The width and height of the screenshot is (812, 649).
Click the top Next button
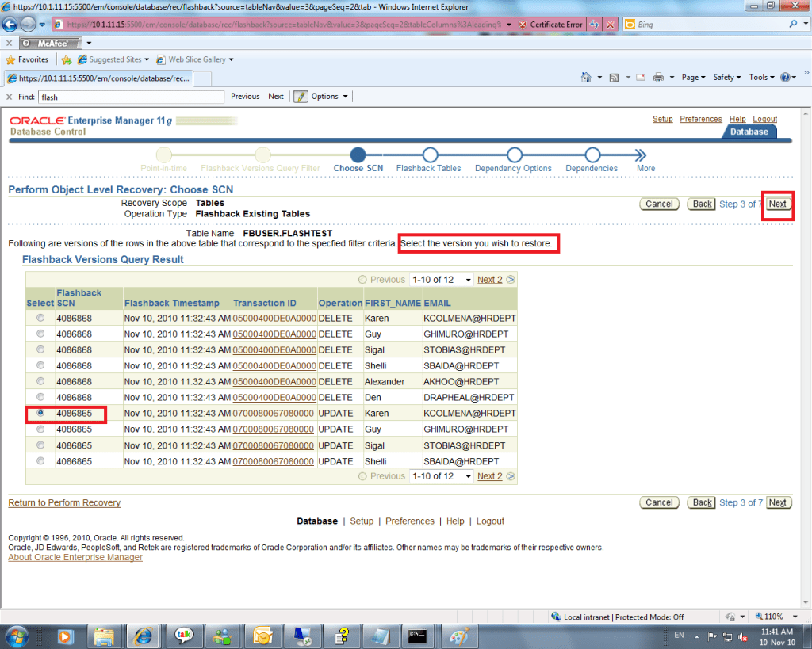point(778,204)
